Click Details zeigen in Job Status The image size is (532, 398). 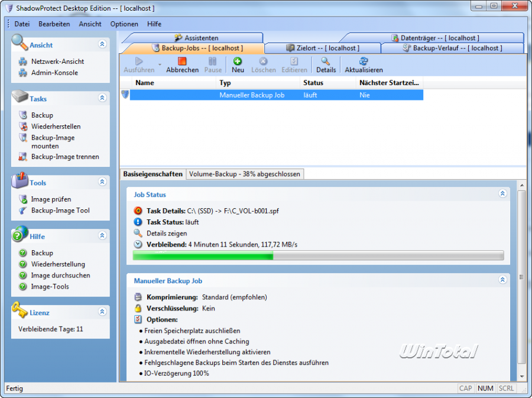point(167,234)
